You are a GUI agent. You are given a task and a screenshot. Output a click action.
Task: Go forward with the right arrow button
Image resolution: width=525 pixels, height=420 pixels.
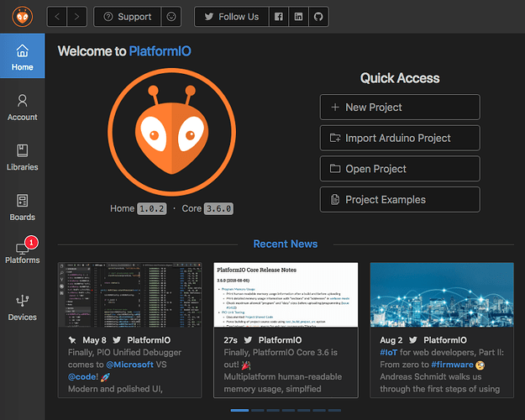(x=77, y=17)
